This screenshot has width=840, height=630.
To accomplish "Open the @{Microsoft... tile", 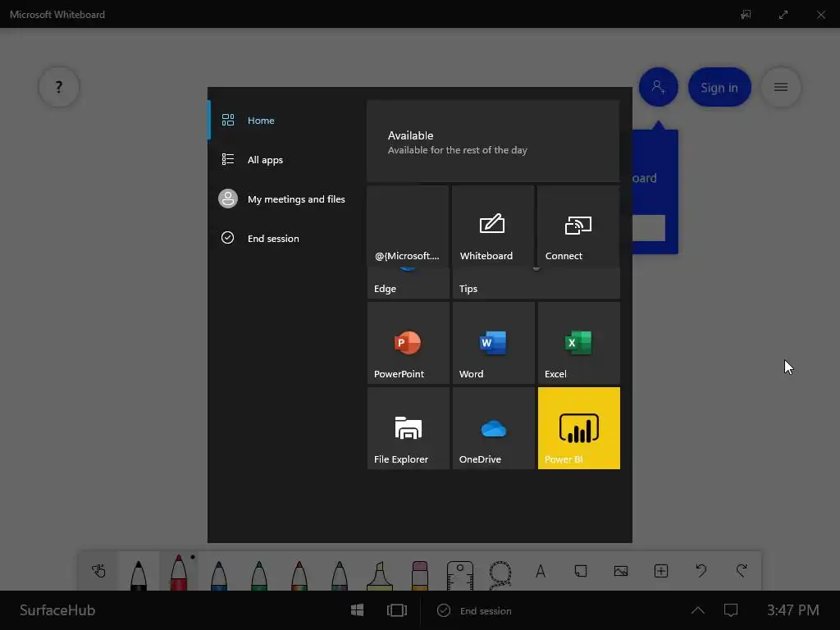I will click(x=408, y=226).
